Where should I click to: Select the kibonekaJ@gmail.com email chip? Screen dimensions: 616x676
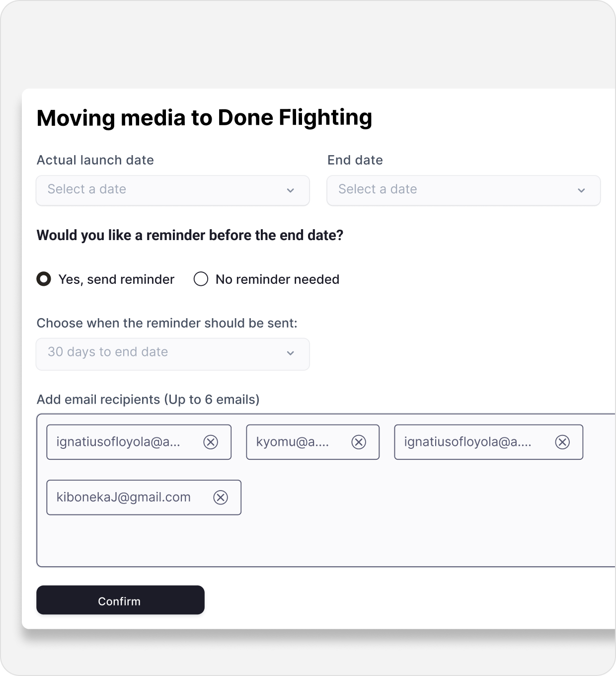point(124,497)
